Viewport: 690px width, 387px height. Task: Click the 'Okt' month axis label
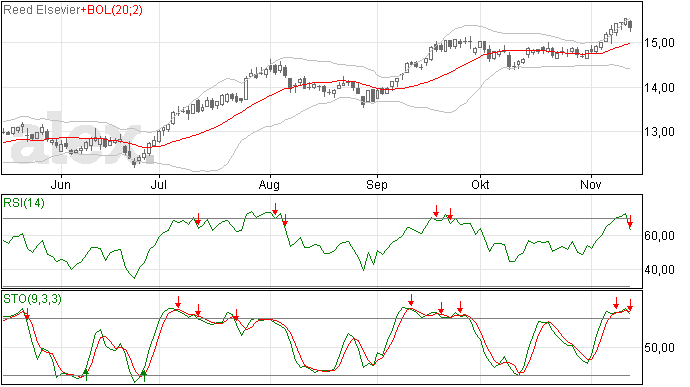[x=480, y=184]
